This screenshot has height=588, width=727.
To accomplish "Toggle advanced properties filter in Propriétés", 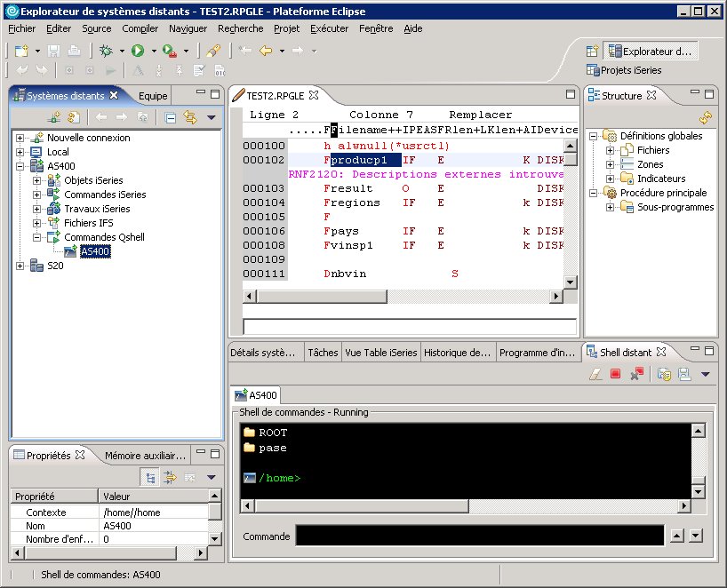I will pyautogui.click(x=170, y=477).
